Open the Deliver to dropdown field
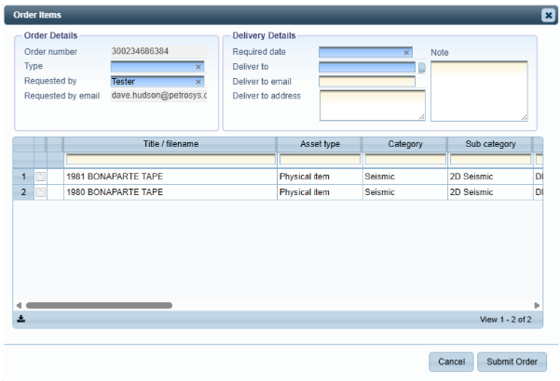 (x=367, y=67)
